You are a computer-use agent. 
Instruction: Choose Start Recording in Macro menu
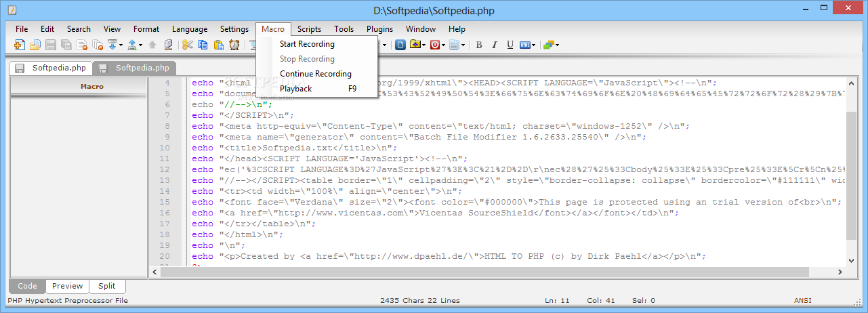point(316,44)
